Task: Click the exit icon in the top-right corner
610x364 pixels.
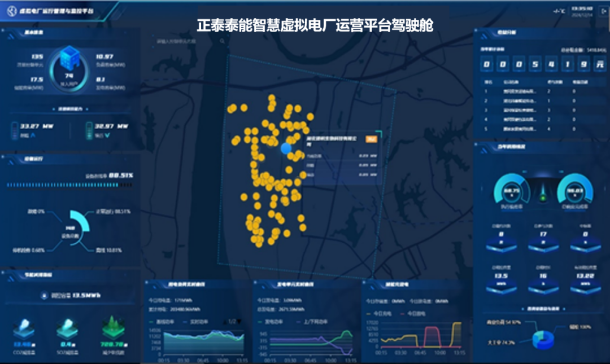Action: point(603,10)
